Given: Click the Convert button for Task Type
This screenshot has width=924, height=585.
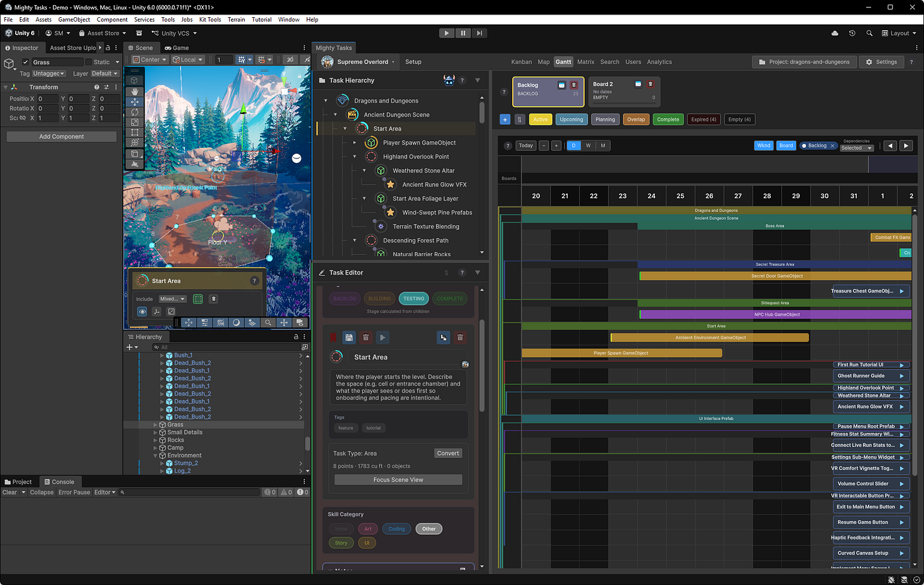Looking at the screenshot, I should coord(448,453).
